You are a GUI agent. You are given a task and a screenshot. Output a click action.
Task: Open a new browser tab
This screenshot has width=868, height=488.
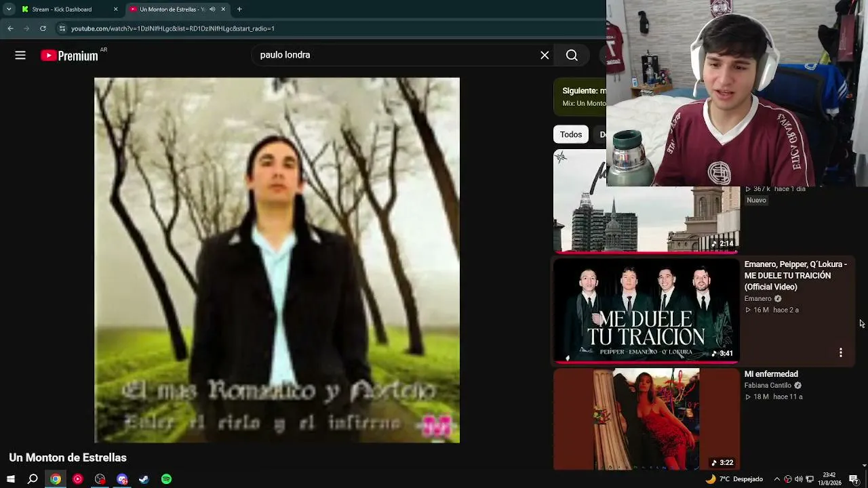(x=239, y=9)
